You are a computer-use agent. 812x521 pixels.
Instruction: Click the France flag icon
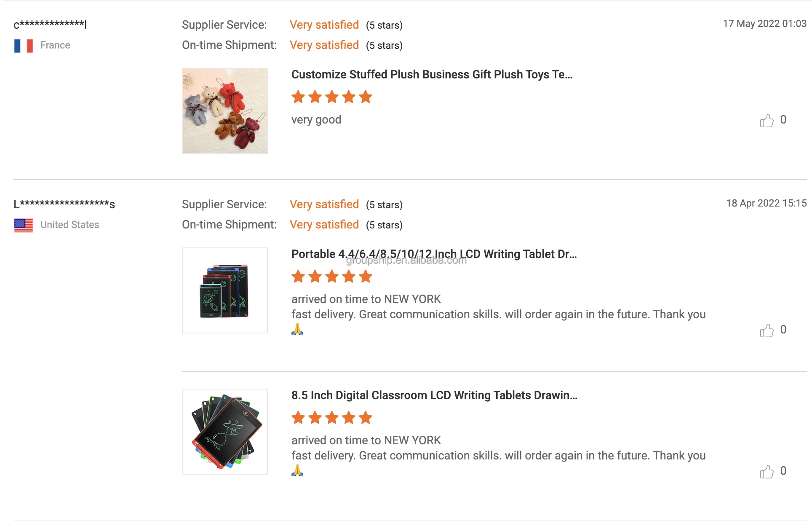tap(24, 46)
